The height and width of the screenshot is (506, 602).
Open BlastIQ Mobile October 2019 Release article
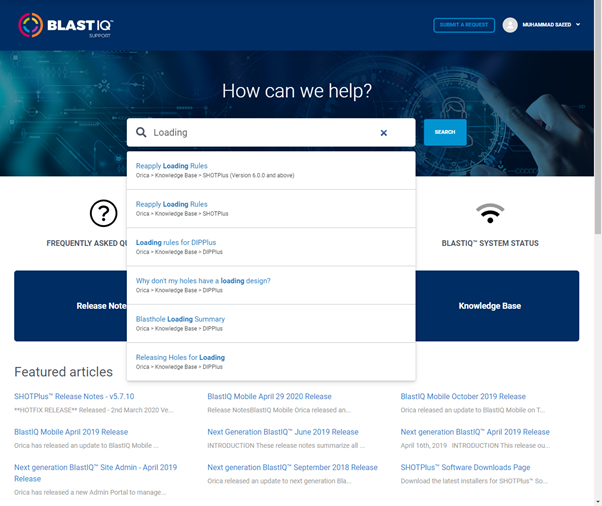[x=463, y=396]
